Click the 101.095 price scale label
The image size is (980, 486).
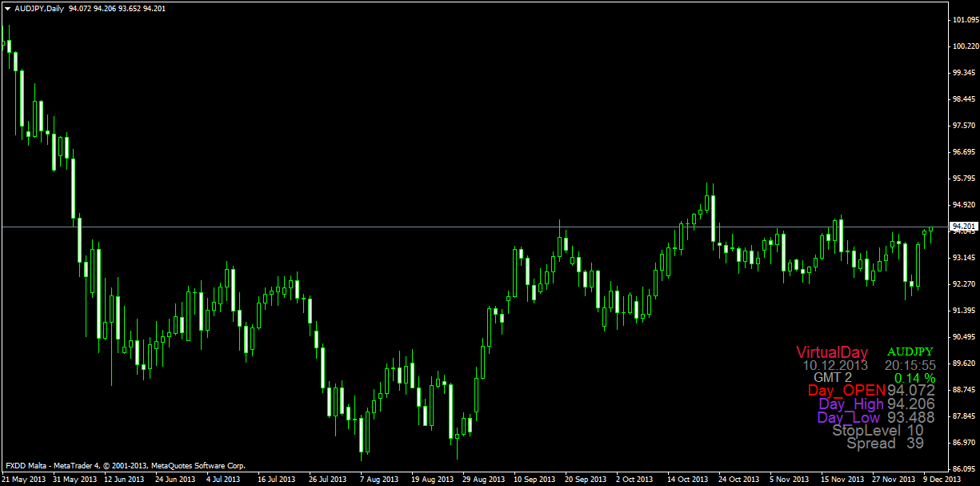tap(964, 20)
